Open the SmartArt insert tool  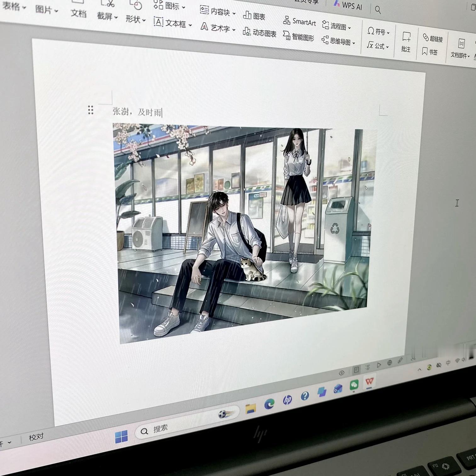[299, 21]
